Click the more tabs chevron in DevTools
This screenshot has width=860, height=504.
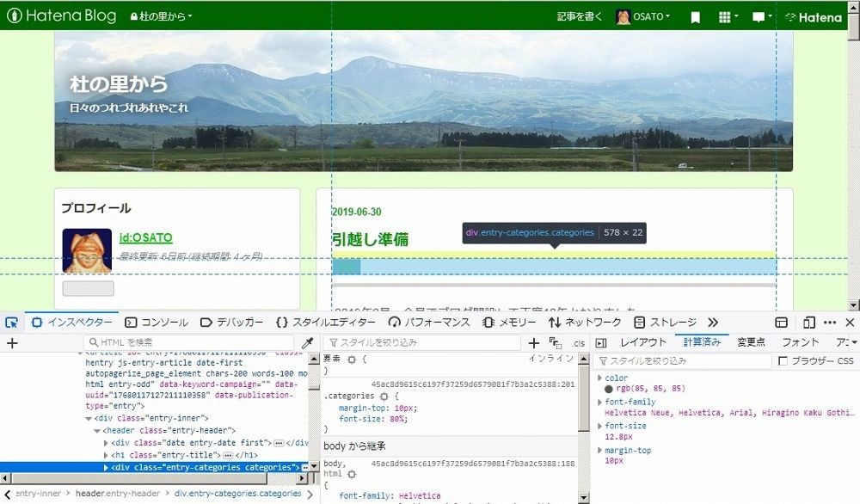(712, 321)
